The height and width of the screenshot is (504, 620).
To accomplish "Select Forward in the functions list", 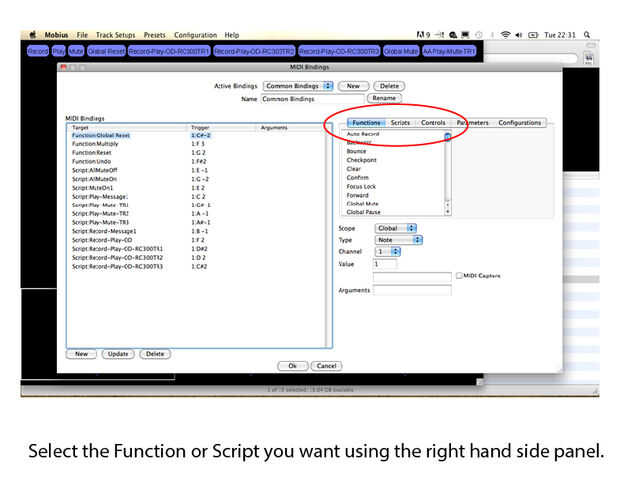I will (x=395, y=195).
